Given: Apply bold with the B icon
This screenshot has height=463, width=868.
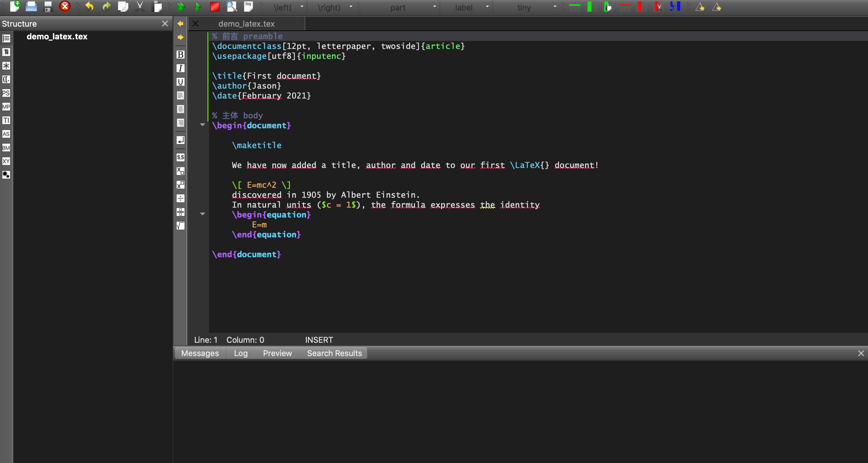Looking at the screenshot, I should tap(181, 55).
